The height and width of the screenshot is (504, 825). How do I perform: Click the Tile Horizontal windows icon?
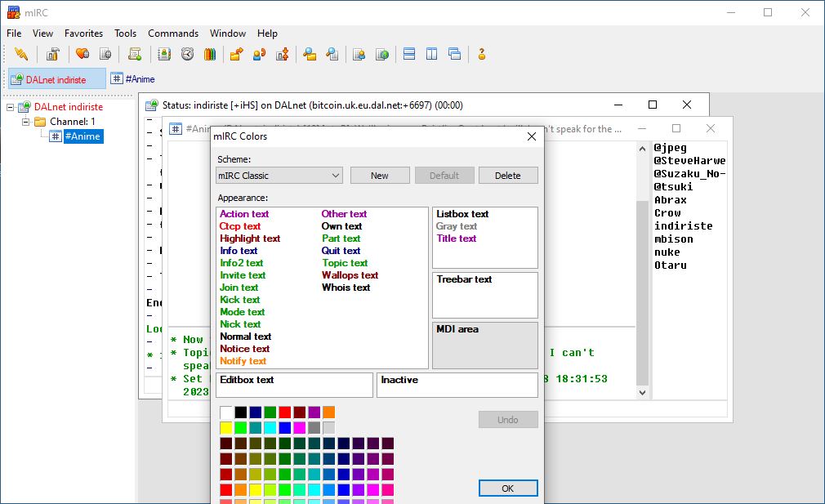coord(408,54)
